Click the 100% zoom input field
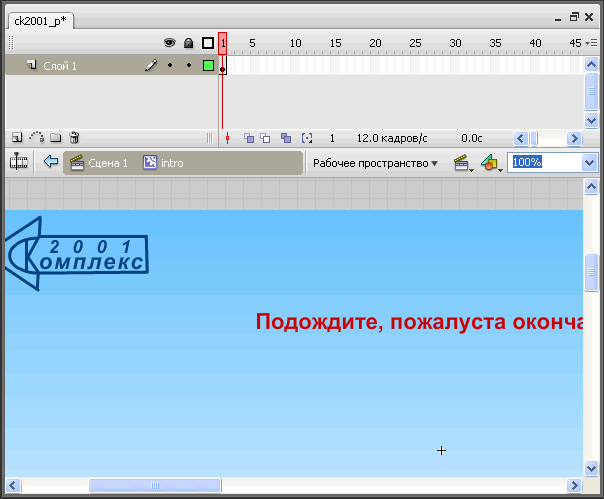The height and width of the screenshot is (499, 604). tap(545, 162)
